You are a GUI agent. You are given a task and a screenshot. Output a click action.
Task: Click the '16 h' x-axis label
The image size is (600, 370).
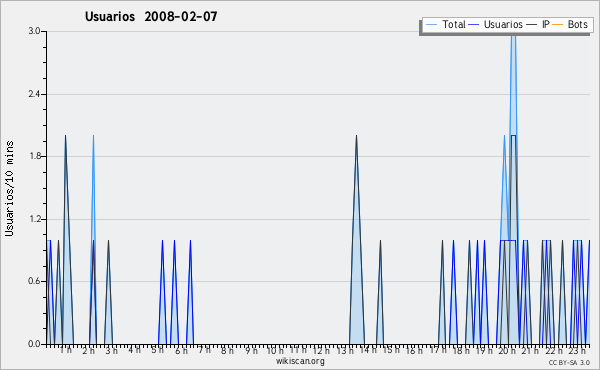point(414,350)
